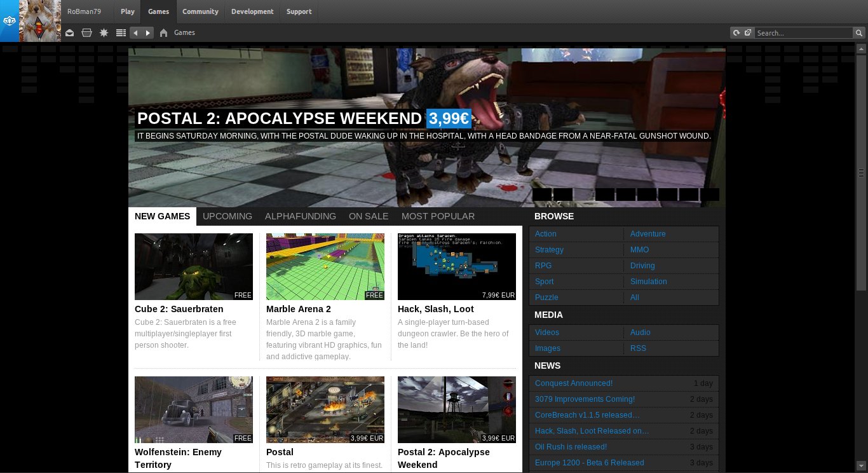Go forward with the right arrow button
This screenshot has height=473, width=868.
(148, 33)
